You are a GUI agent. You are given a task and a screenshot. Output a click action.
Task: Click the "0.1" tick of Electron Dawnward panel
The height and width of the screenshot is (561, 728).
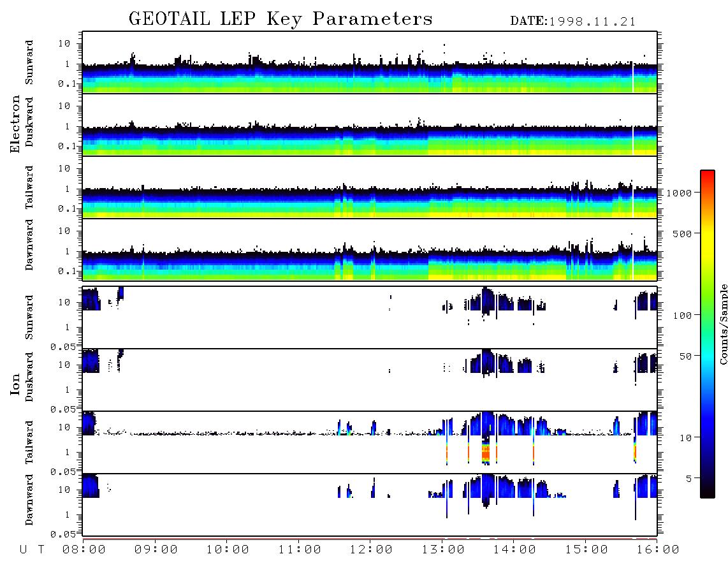[x=66, y=271]
